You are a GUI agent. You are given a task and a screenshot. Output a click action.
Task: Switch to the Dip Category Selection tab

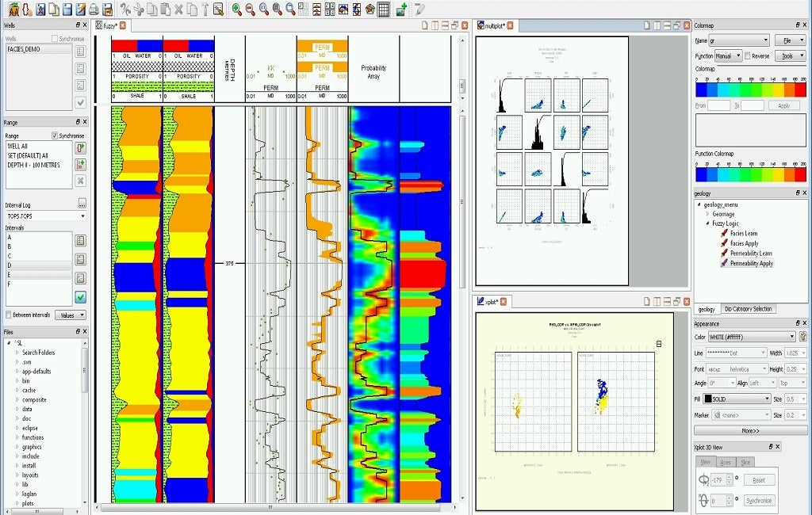[749, 309]
